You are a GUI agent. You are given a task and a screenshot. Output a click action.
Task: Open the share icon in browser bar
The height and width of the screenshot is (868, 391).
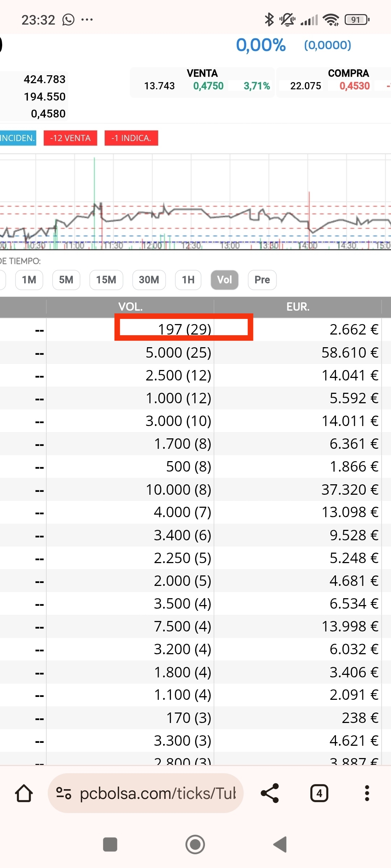coord(270,793)
